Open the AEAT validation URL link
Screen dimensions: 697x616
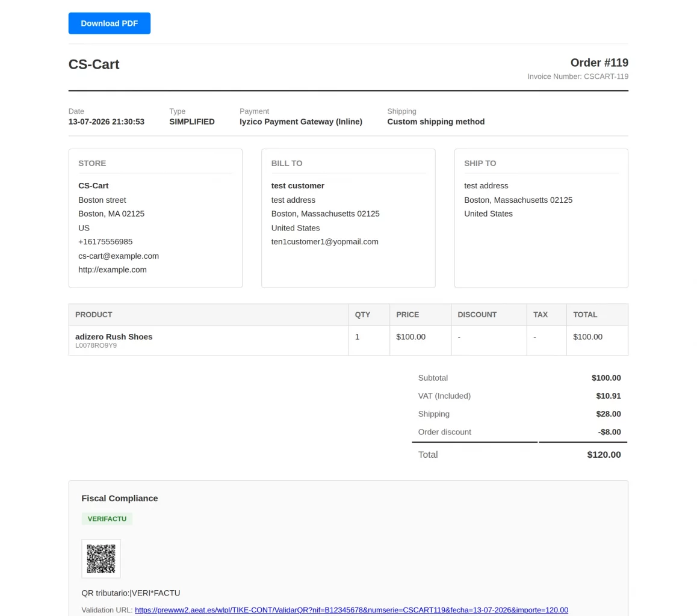[x=351, y=610]
